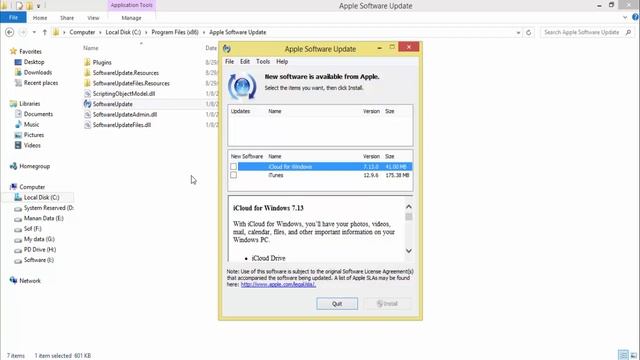The height and width of the screenshot is (360, 640).
Task: Open the recent locations dropdown arrow
Action: (34, 32)
